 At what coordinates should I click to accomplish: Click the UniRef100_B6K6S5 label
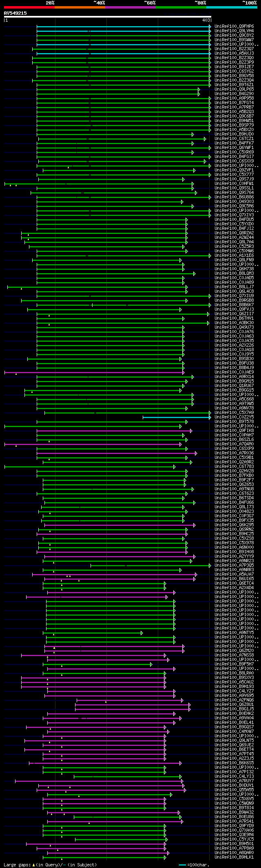(234, 763)
